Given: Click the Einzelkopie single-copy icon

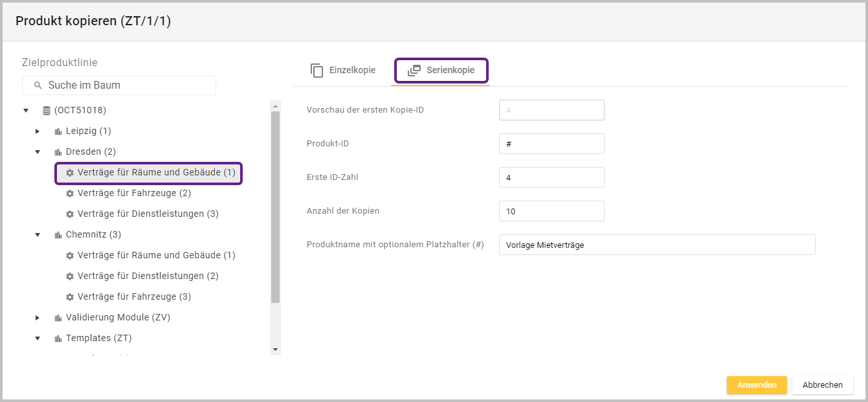Looking at the screenshot, I should (317, 71).
